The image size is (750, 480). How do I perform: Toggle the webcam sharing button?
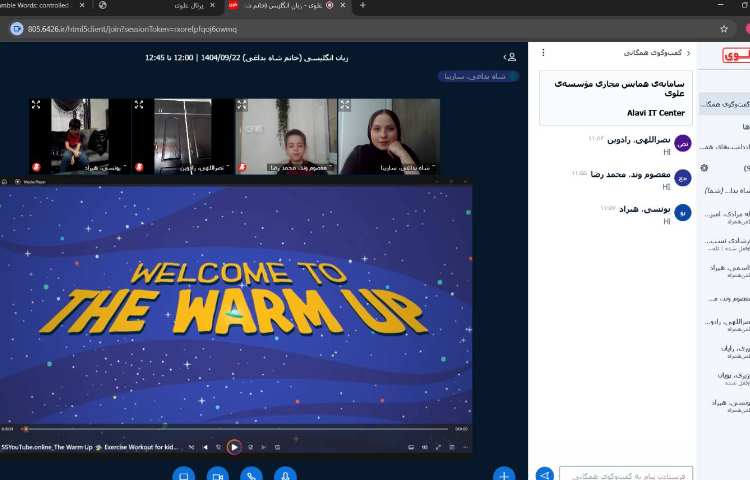(x=217, y=475)
